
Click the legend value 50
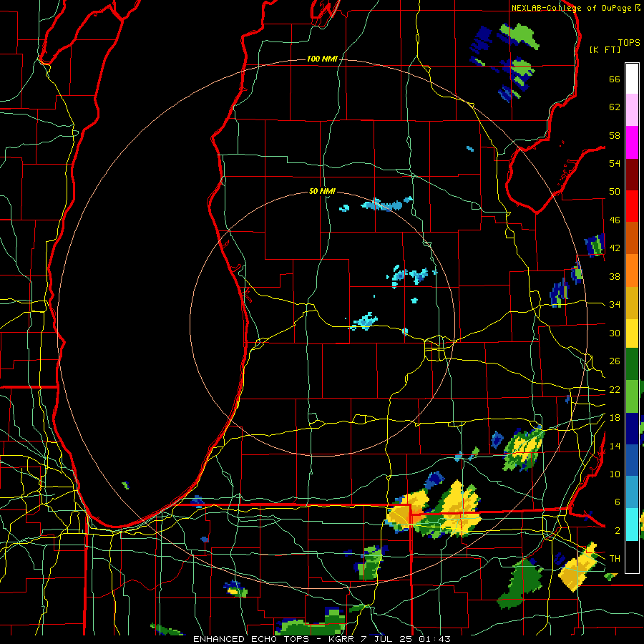click(x=615, y=191)
